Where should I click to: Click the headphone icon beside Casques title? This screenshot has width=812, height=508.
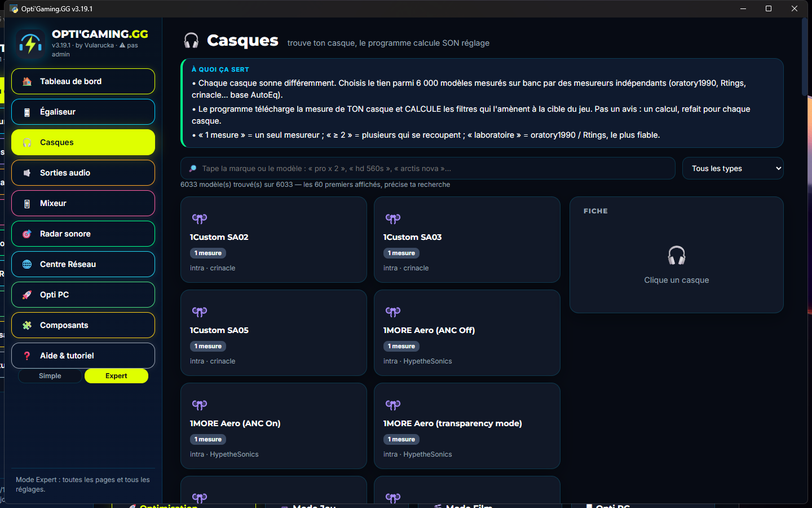[191, 41]
